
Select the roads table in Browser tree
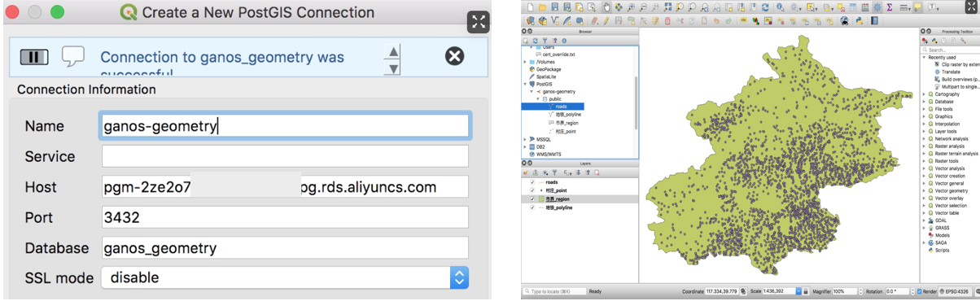point(562,107)
